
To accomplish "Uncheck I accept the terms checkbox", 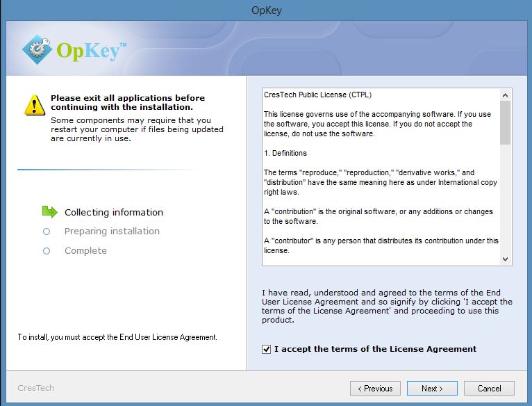I will [x=266, y=349].
